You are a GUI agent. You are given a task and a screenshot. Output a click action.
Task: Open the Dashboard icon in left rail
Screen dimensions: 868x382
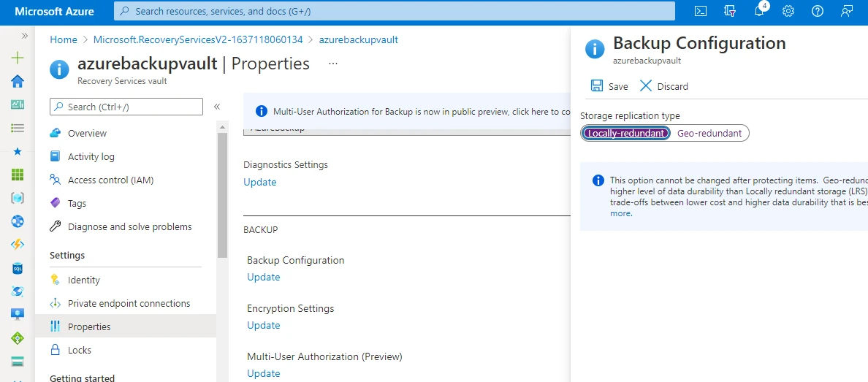pos(18,104)
